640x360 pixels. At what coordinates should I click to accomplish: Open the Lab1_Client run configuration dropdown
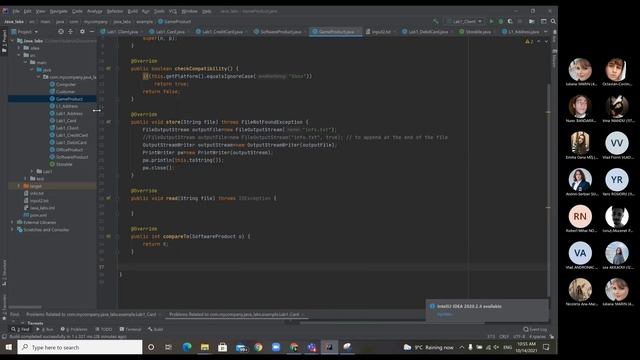click(464, 21)
